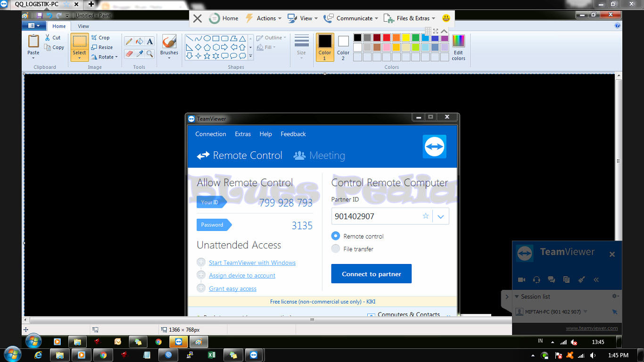
Task: Click Assign device to account link
Action: click(x=242, y=275)
